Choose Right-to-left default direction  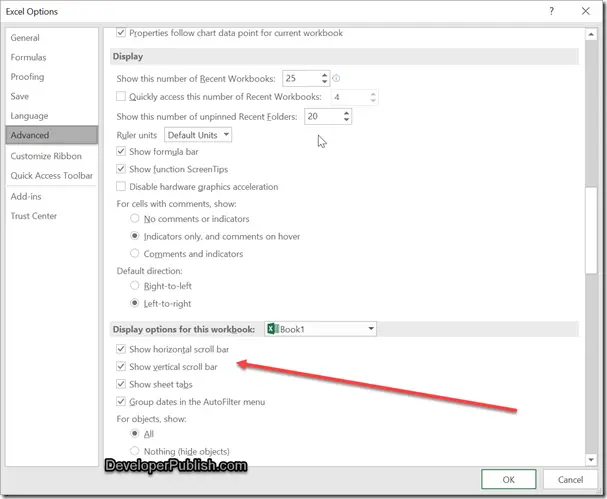click(134, 286)
